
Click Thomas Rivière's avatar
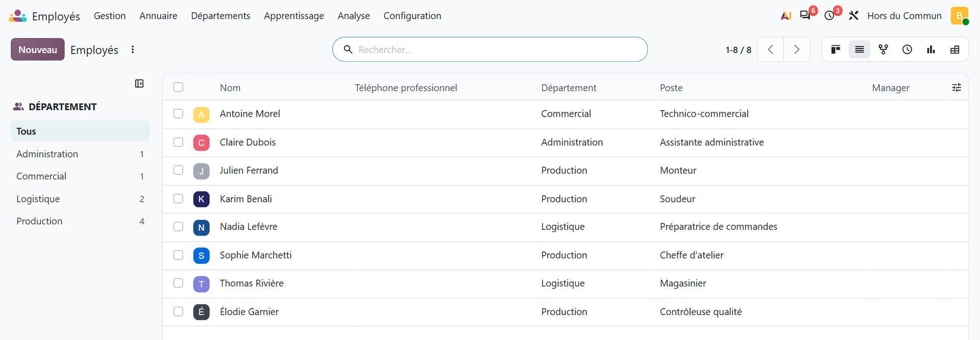click(x=201, y=284)
